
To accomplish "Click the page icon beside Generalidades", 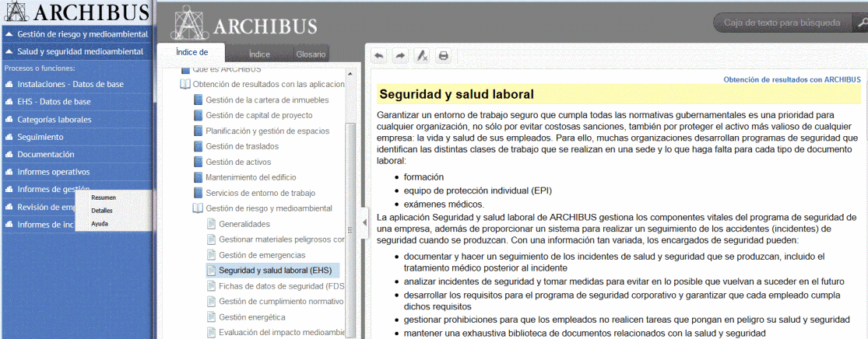I will click(x=211, y=224).
